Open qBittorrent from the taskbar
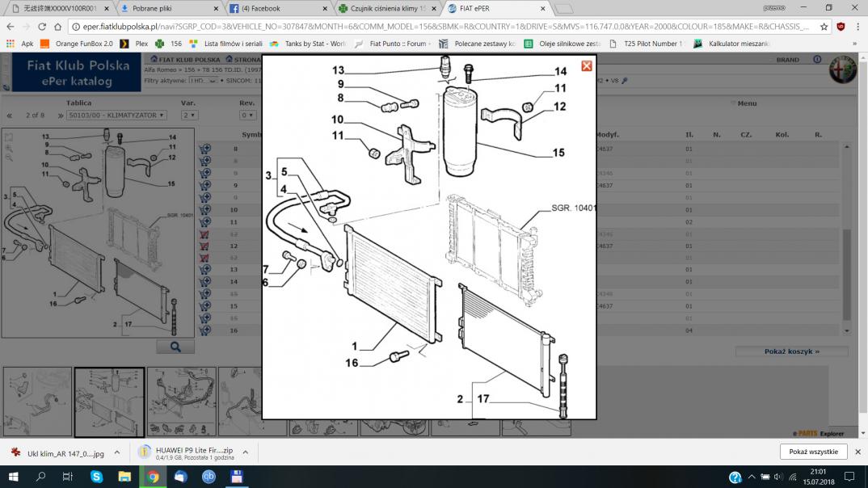Viewport: 868px width, 488px height. tap(209, 477)
